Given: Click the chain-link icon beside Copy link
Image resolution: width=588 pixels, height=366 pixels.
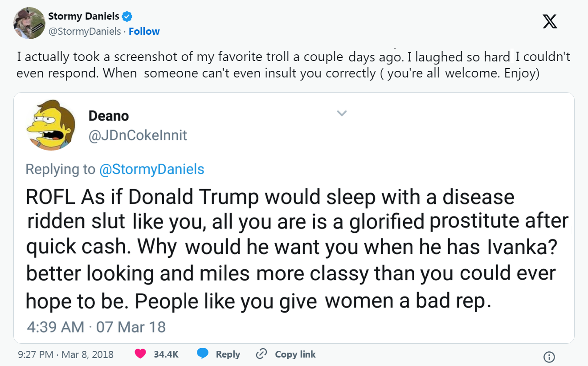Looking at the screenshot, I should click(261, 354).
